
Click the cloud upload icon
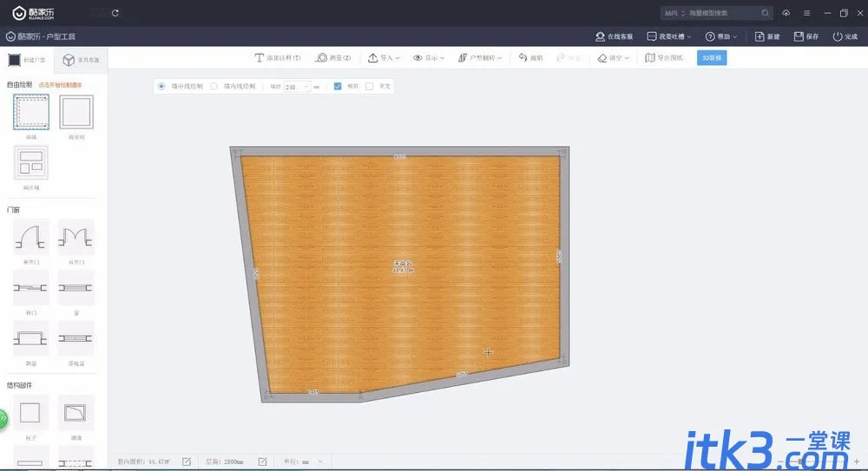(786, 13)
